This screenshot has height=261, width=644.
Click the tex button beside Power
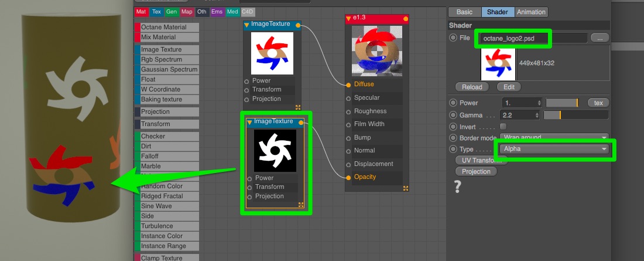[598, 103]
